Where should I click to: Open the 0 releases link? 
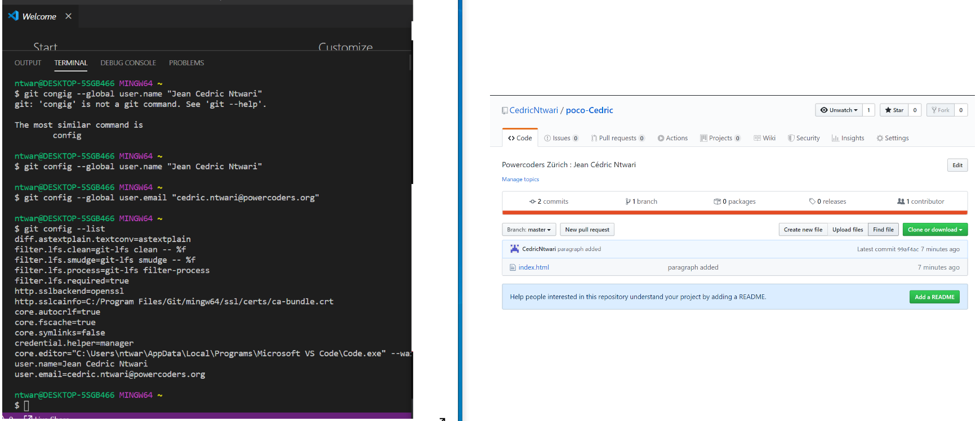click(827, 201)
